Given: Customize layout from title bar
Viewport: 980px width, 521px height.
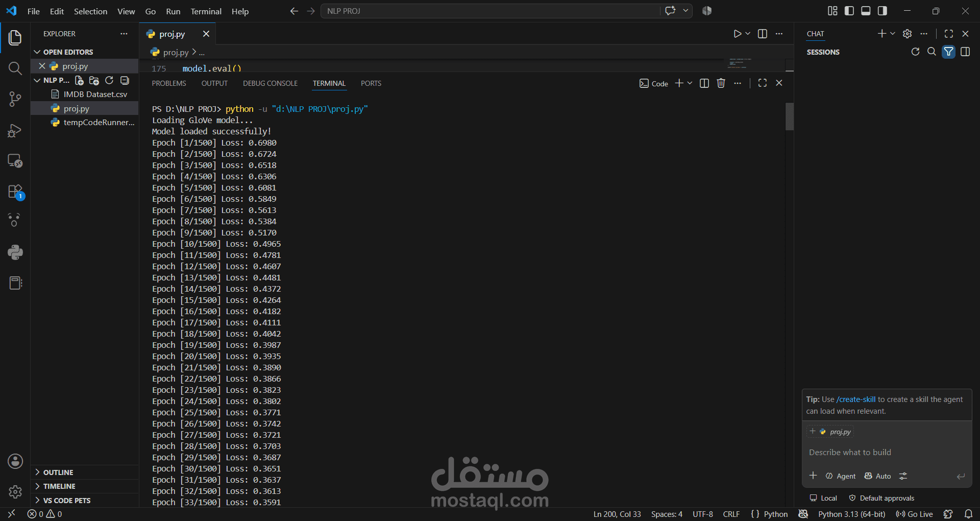Looking at the screenshot, I should coord(832,11).
